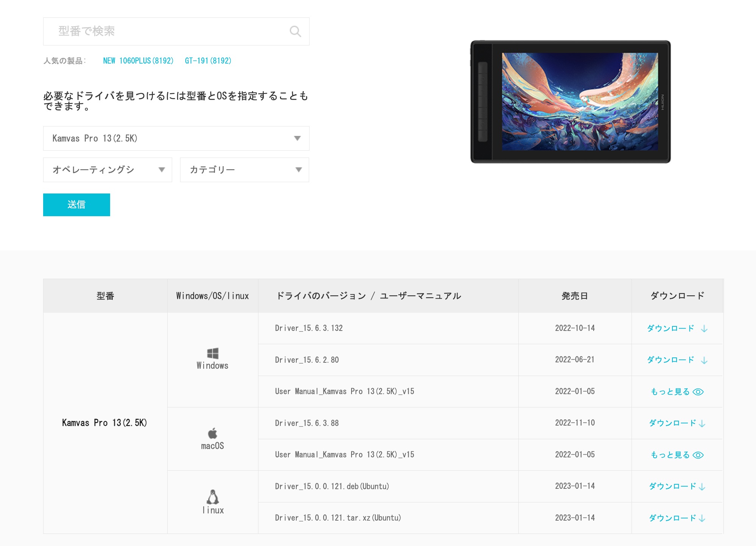Click release date 2022-10-14

pos(575,328)
